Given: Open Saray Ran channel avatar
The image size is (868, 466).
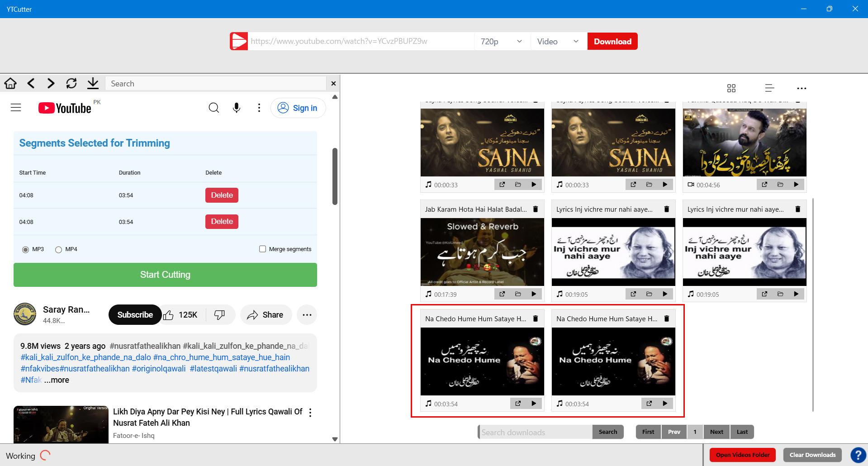Looking at the screenshot, I should tap(25, 314).
